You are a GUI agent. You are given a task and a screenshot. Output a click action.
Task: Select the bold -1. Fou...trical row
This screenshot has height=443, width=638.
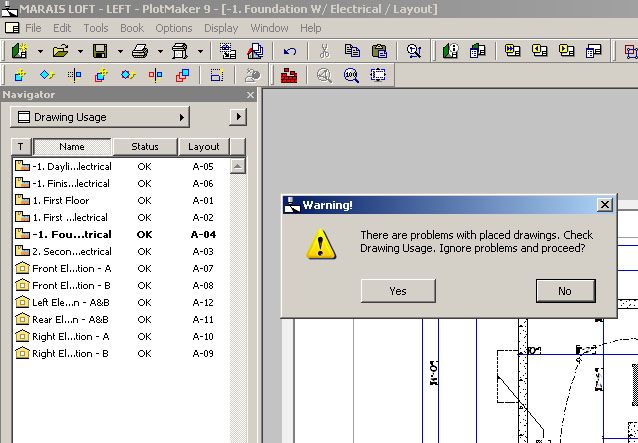(x=121, y=234)
